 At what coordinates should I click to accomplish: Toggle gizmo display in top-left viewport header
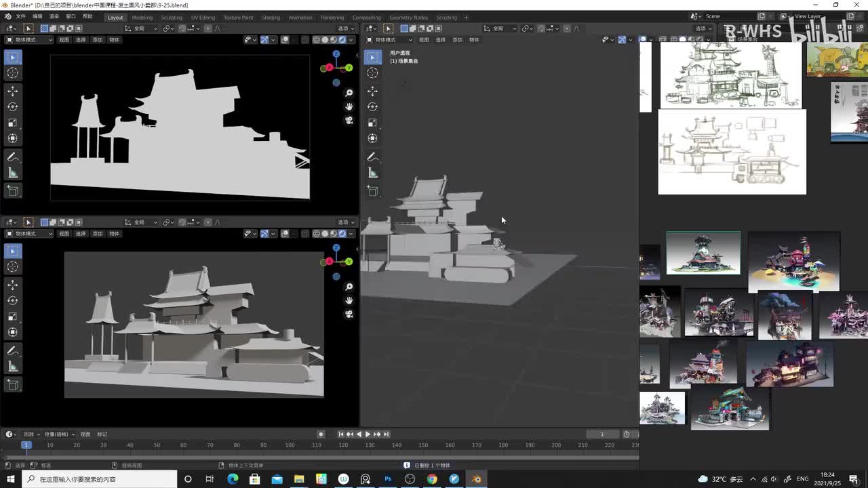coord(264,40)
